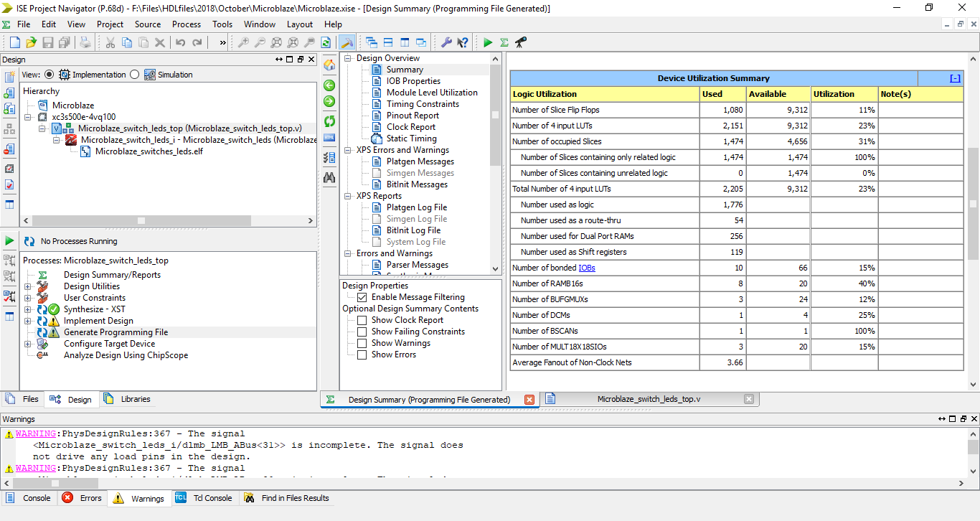Click Add Copy of Source sidebar icon
The height and width of the screenshot is (521, 980).
9,108
